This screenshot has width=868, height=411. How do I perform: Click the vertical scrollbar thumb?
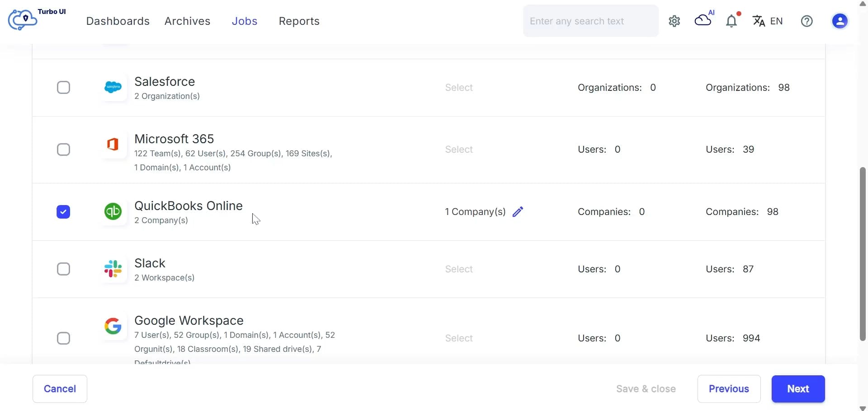coord(863,254)
